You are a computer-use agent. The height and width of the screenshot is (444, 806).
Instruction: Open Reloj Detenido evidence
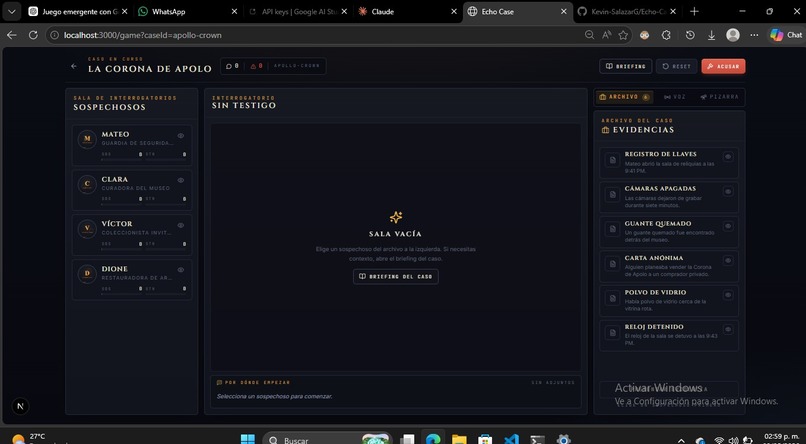pyautogui.click(x=669, y=336)
